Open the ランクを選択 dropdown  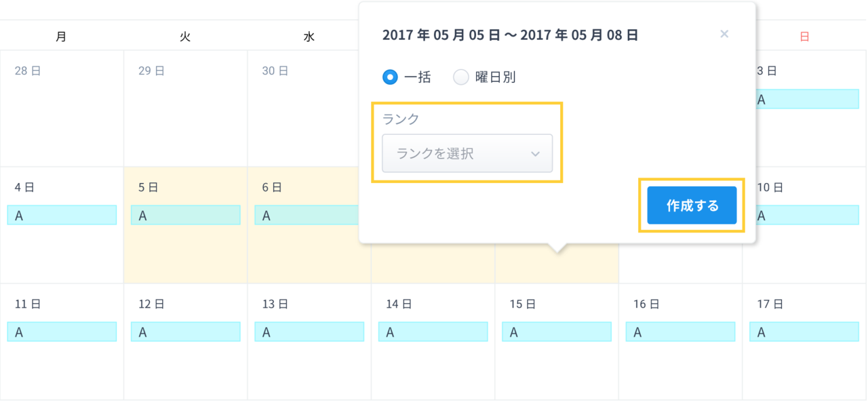(467, 153)
